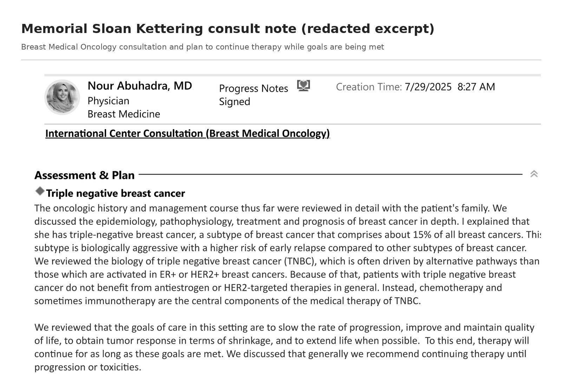Click the Assessment & Plan heading
Viewport: 562px width, 392px height.
(x=84, y=175)
